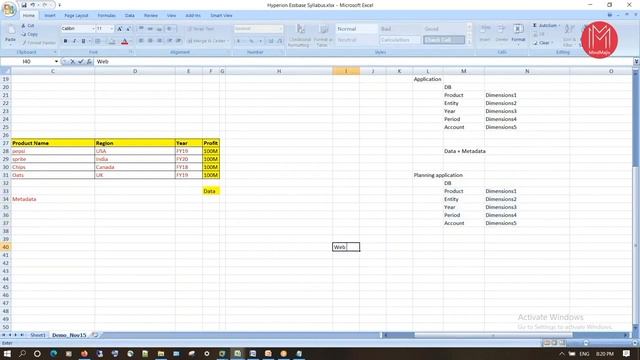Open the Font dialog launcher
Screen dimensions: 640x360
[x=131, y=52]
